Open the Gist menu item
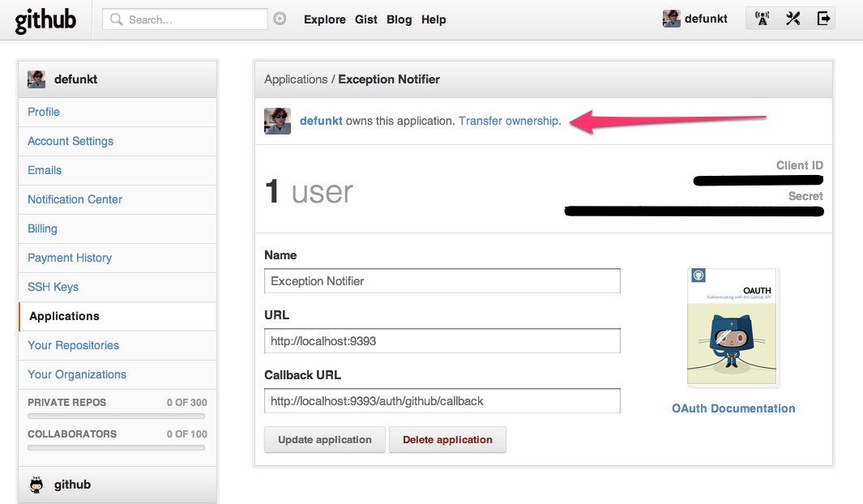Viewport: 863px width, 504px height. [x=366, y=19]
